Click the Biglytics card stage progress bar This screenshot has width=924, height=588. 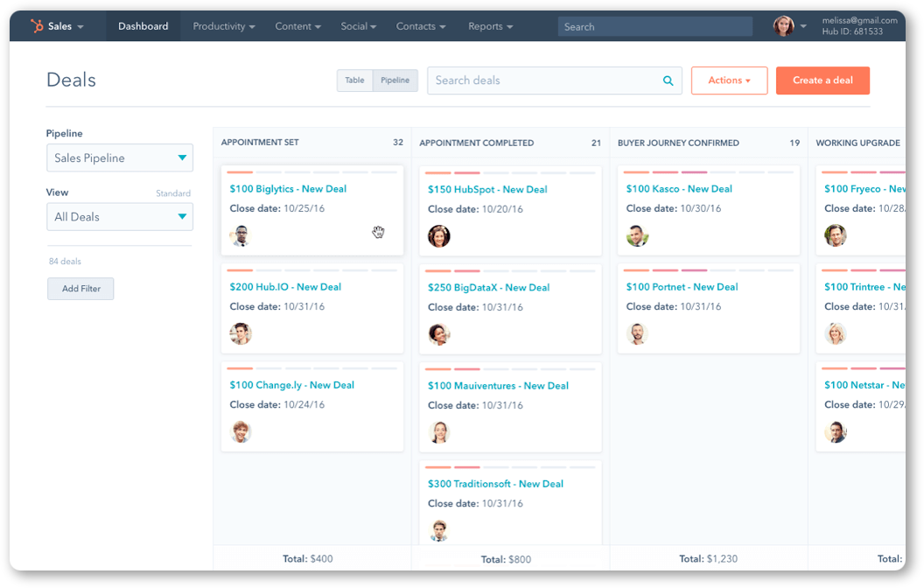(312, 172)
